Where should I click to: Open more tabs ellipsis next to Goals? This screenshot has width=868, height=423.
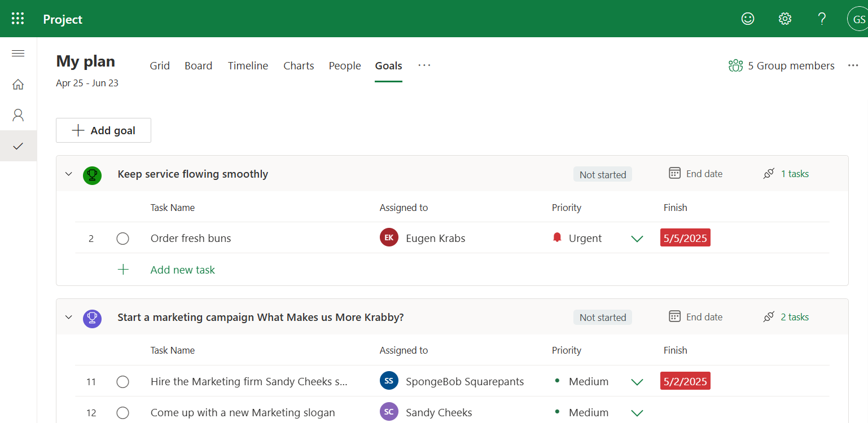(424, 65)
